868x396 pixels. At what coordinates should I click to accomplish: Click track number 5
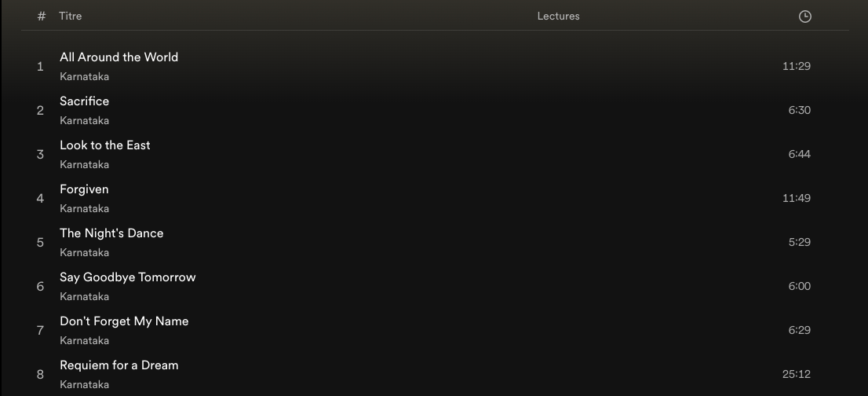40,243
